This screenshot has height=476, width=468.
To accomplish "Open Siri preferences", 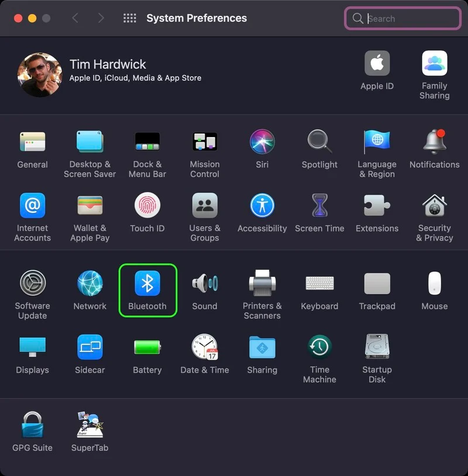I will tap(262, 143).
